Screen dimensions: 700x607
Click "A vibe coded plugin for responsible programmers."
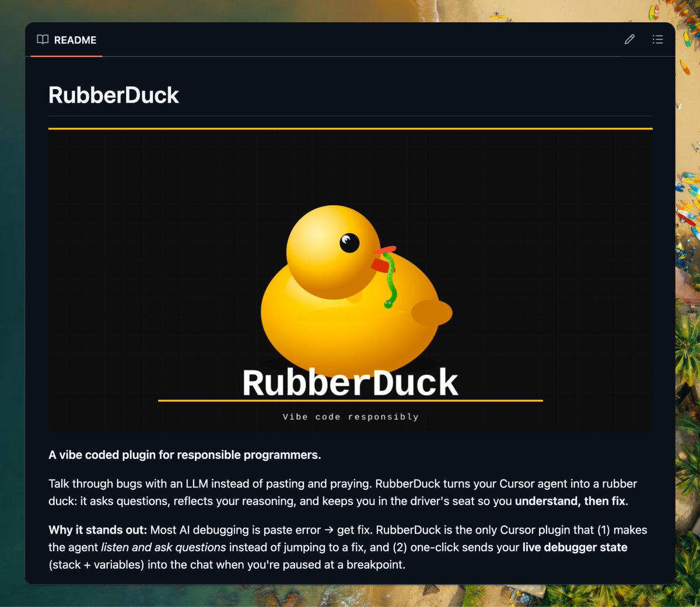(x=185, y=455)
